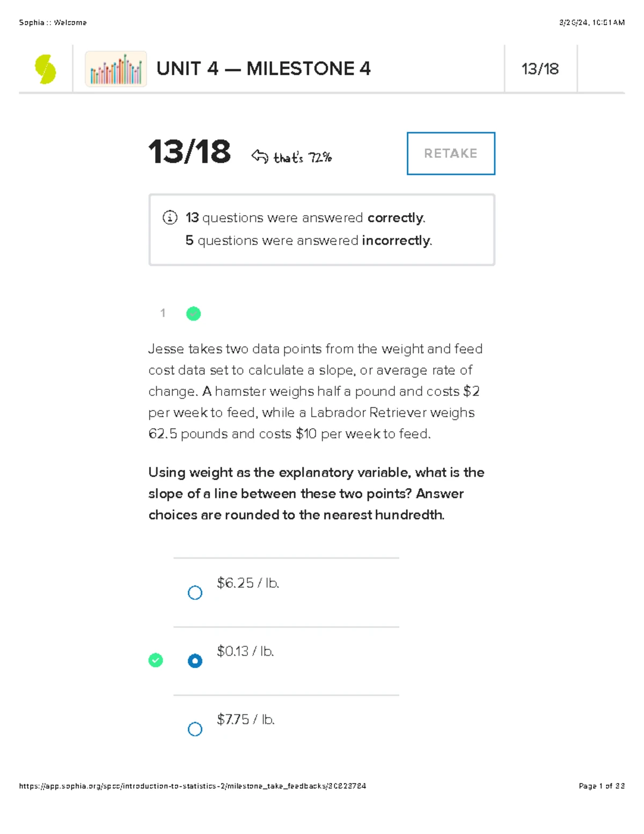Image resolution: width=644 pixels, height=834 pixels.
Task: Click the question number 1 label
Action: pyautogui.click(x=163, y=313)
